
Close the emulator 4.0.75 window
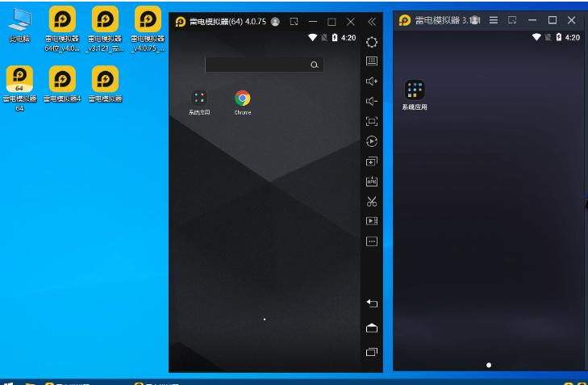(351, 22)
